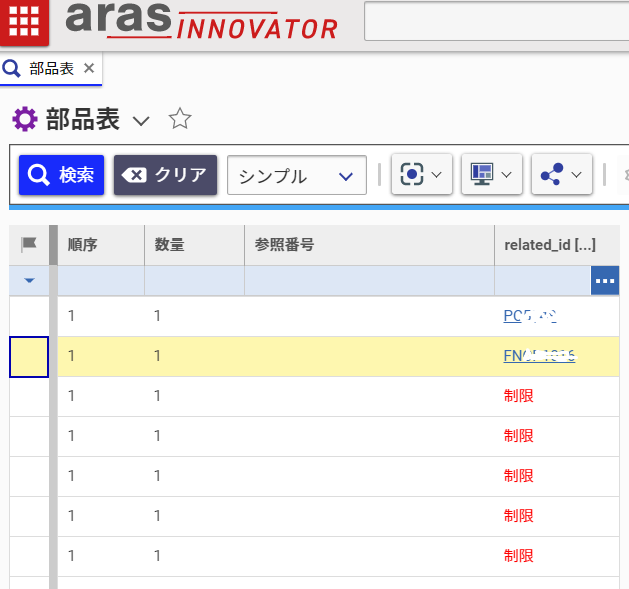Image resolution: width=629 pixels, height=589 pixels.
Task: Click the monitor display options icon
Action: tap(491, 175)
